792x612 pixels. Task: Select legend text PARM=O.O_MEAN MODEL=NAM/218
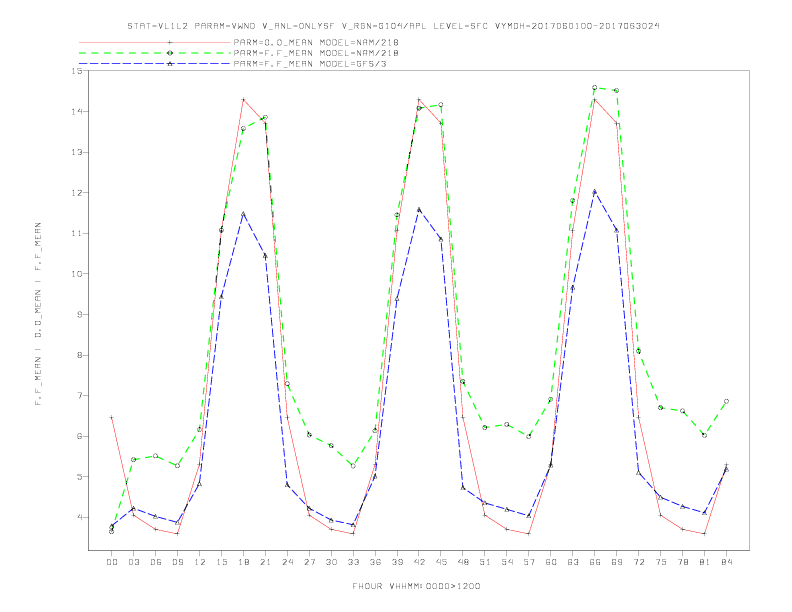pos(316,43)
